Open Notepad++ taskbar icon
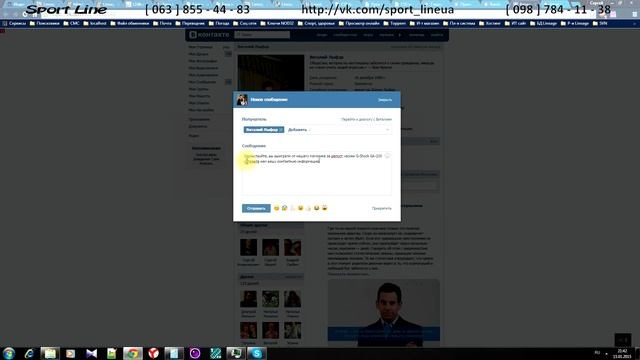 (111, 353)
